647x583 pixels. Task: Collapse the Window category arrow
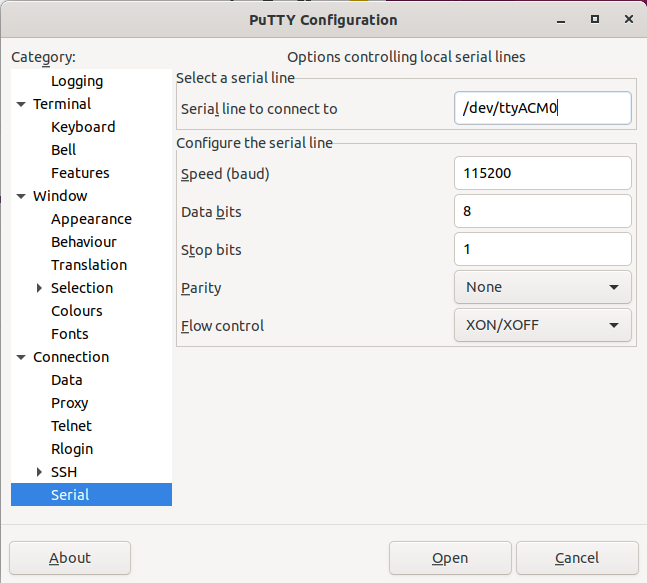[21, 196]
